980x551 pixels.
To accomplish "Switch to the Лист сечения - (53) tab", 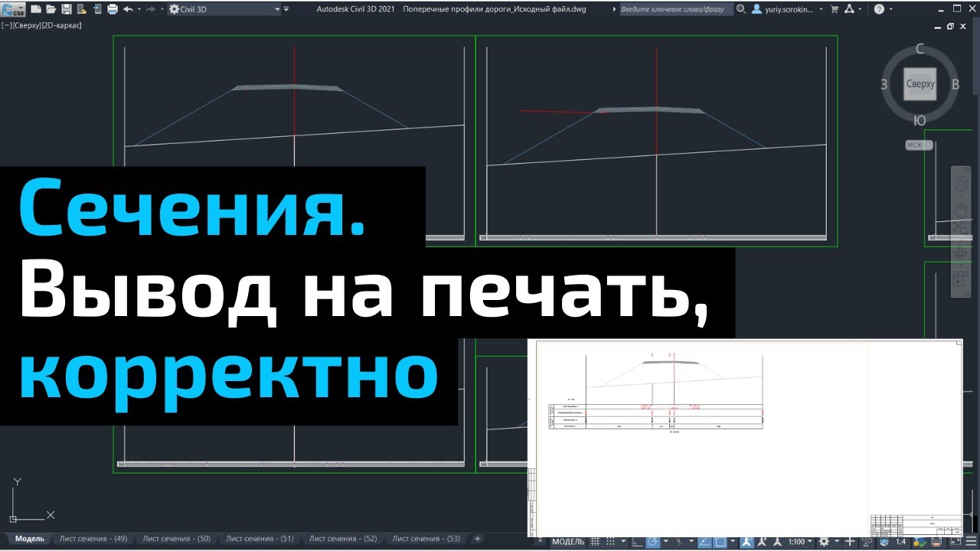I will pos(426,539).
